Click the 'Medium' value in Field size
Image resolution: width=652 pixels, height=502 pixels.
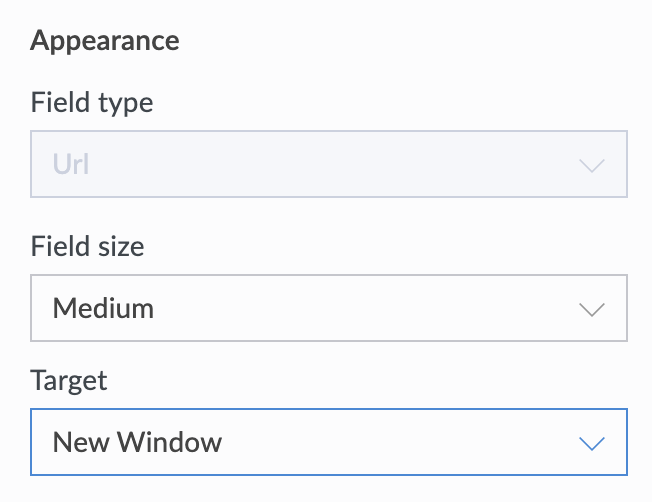pos(103,308)
